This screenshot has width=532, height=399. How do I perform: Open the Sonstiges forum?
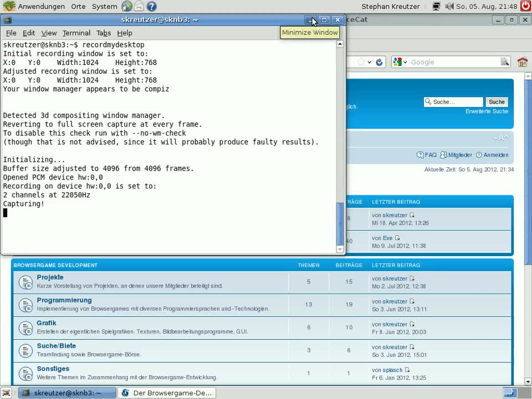pyautogui.click(x=53, y=369)
